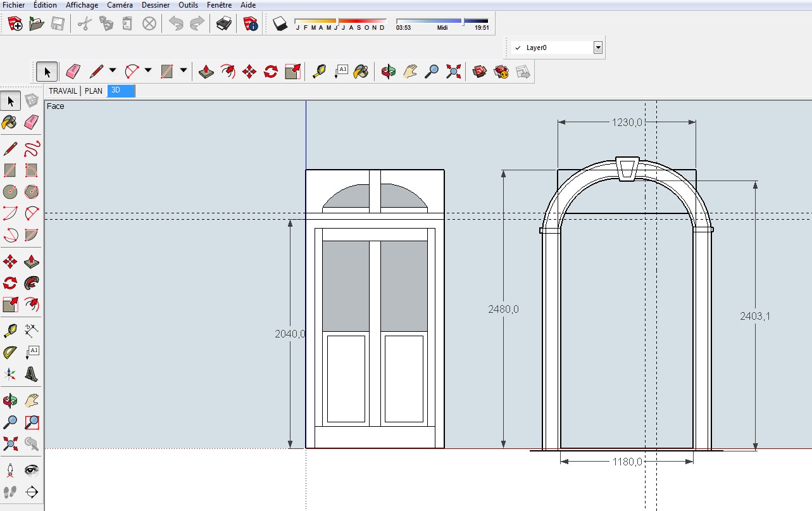Select the 3D Text tool
Screen dimensions: 812x511
[32, 374]
